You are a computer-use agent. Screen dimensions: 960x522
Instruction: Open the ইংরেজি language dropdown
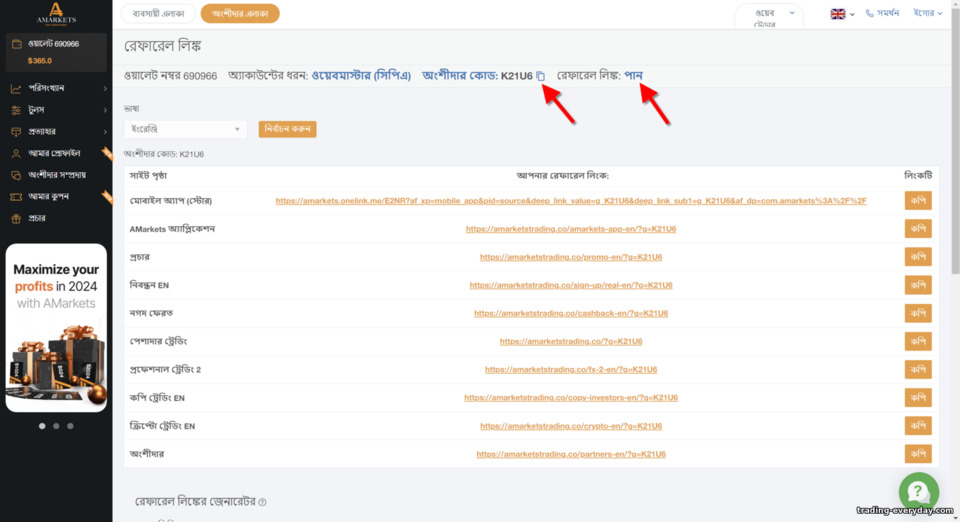(186, 129)
